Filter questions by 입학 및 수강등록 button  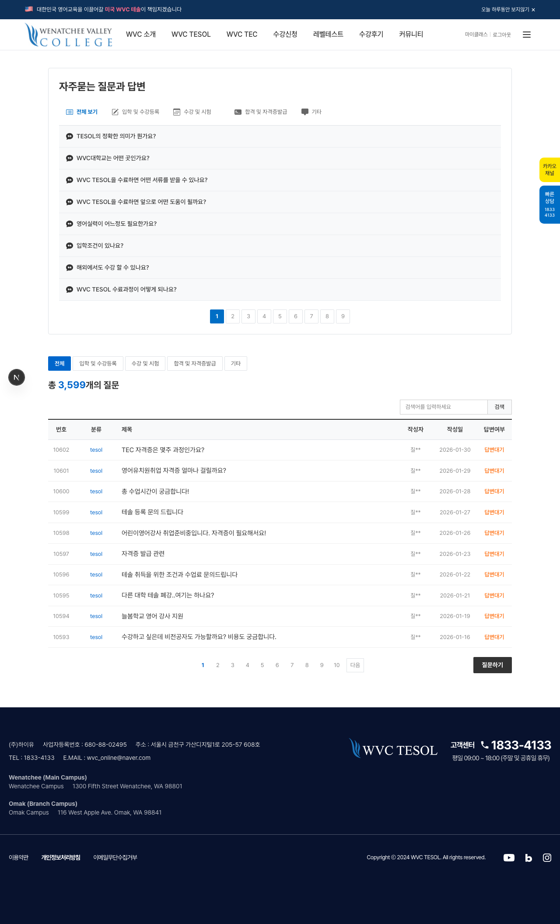point(98,363)
